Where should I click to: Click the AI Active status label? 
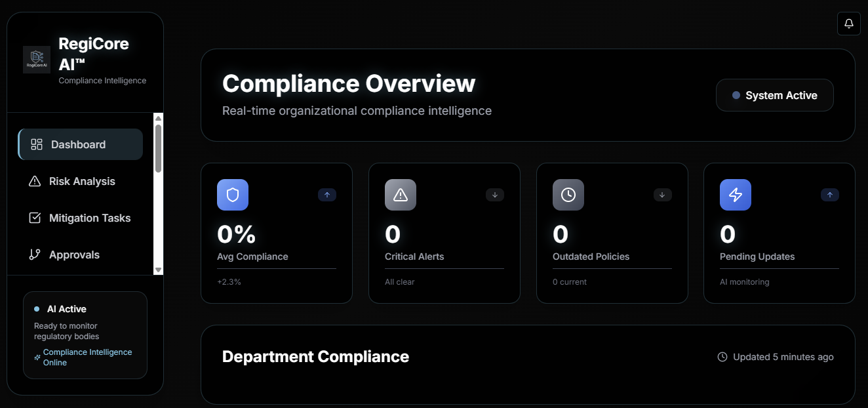[67, 309]
